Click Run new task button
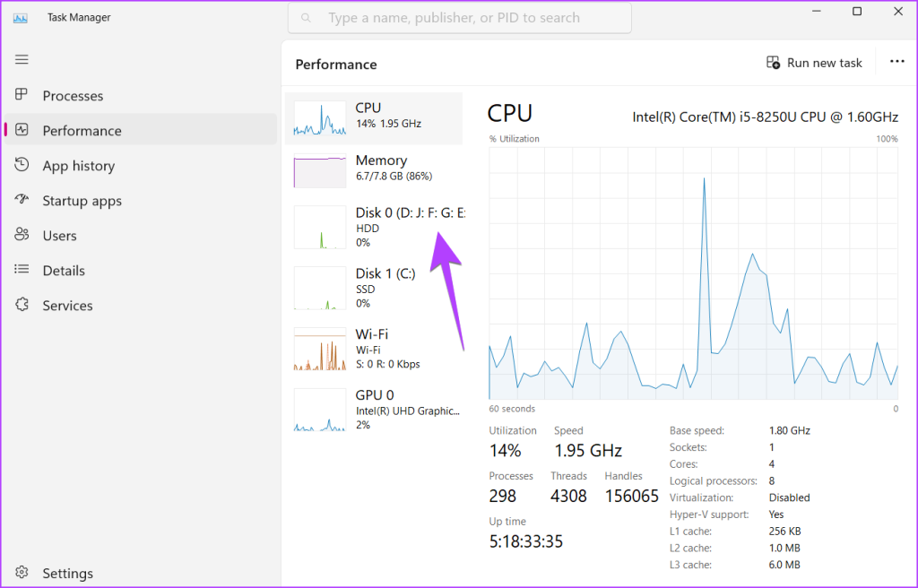Image resolution: width=918 pixels, height=588 pixels. pyautogui.click(x=814, y=63)
